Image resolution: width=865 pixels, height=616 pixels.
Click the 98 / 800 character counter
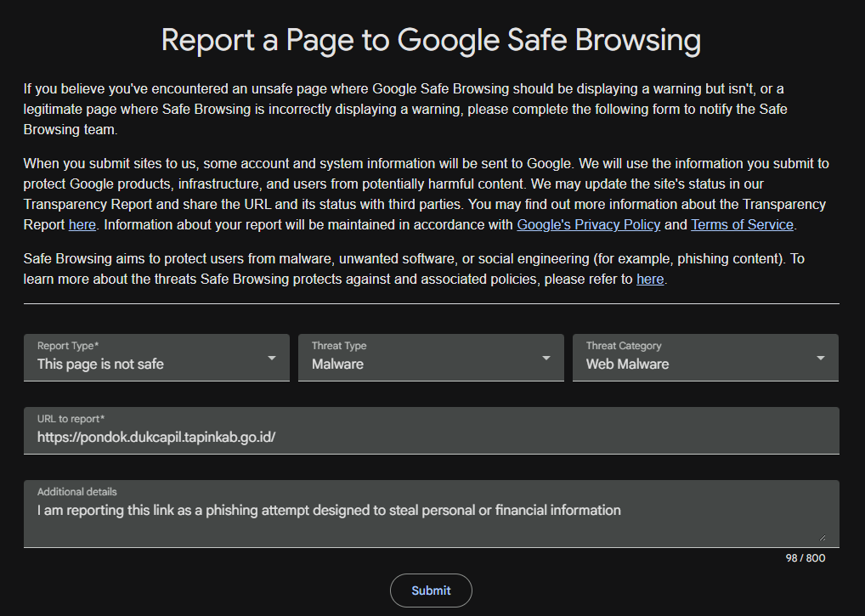pyautogui.click(x=806, y=558)
